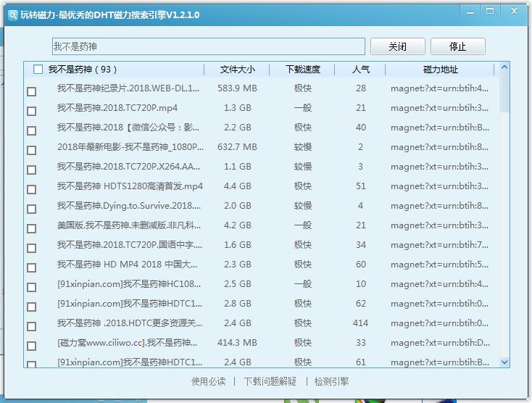Click magnet link ending btih:D...

point(440,343)
